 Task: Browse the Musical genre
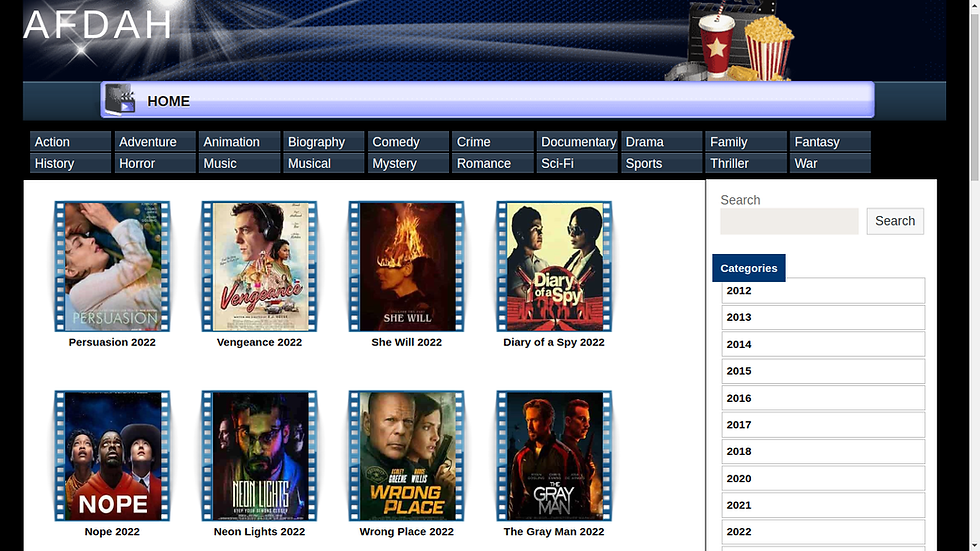pyautogui.click(x=324, y=163)
